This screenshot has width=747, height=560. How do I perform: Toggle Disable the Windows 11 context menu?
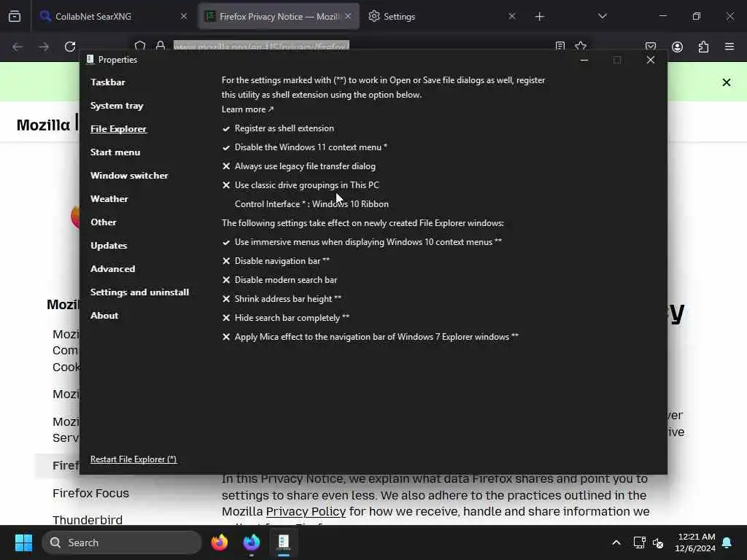point(305,147)
